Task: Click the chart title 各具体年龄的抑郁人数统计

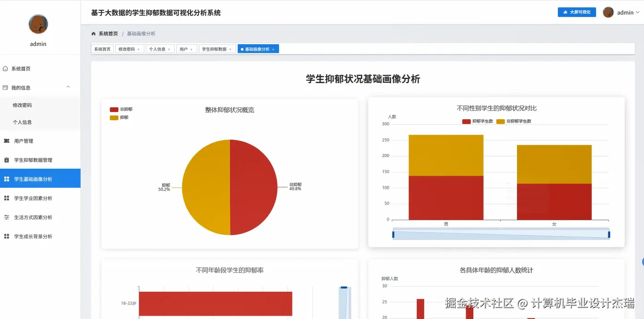Action: click(x=497, y=270)
